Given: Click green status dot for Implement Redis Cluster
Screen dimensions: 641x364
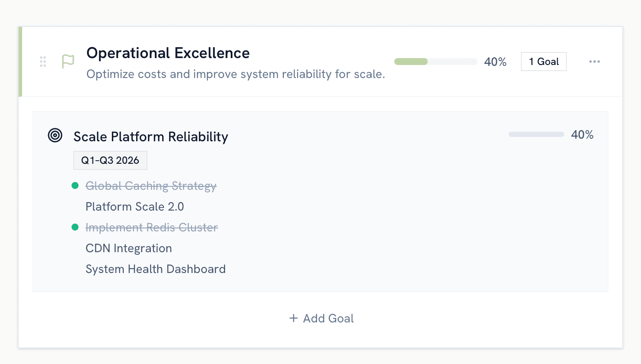Looking at the screenshot, I should tap(75, 227).
